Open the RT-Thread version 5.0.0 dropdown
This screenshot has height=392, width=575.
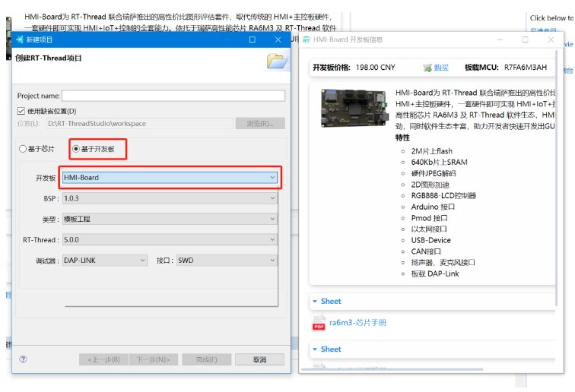[x=170, y=239]
